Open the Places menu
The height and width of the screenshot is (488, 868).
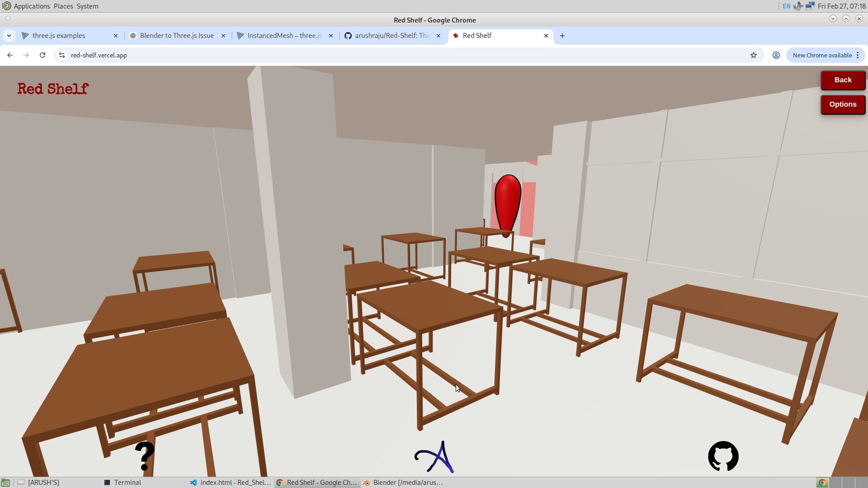pyautogui.click(x=63, y=6)
